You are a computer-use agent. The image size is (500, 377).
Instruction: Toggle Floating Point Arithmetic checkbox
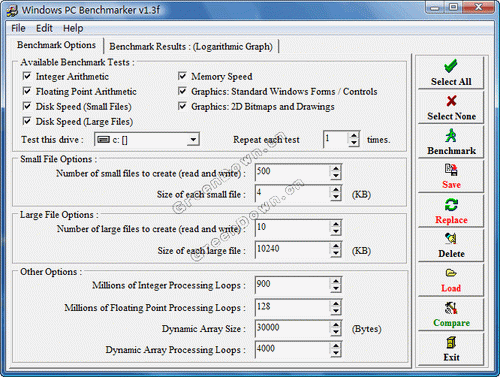point(27,91)
